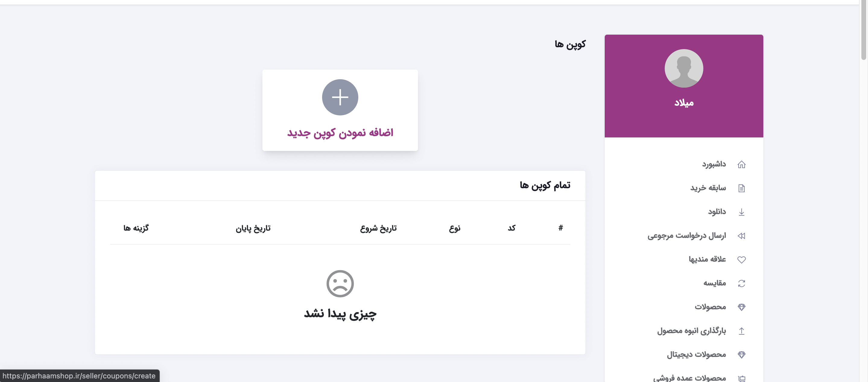The height and width of the screenshot is (382, 868).
Task: Open digital products via its gem icon
Action: coord(742,354)
